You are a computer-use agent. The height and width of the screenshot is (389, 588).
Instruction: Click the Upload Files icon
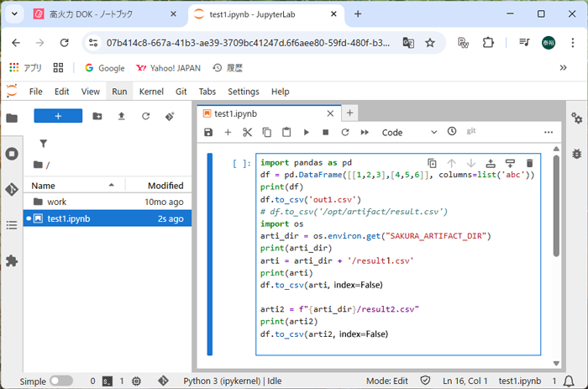[121, 116]
